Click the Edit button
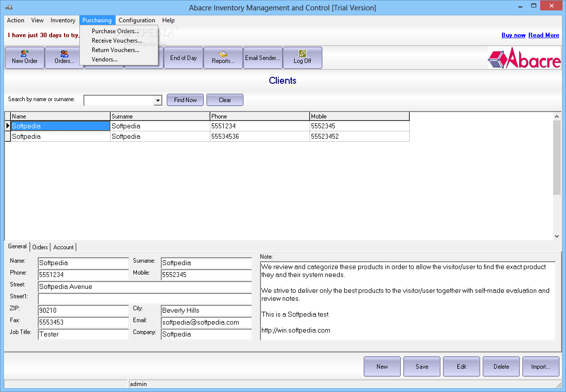566x392 pixels. (461, 366)
